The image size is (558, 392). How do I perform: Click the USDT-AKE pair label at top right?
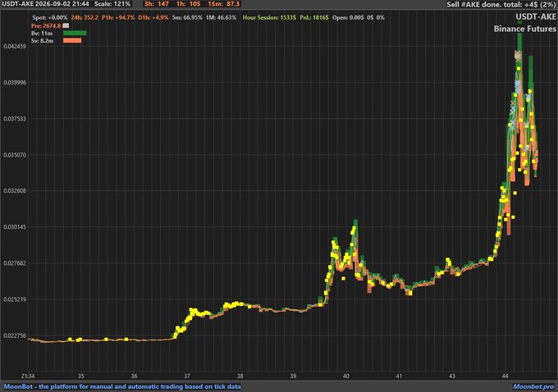pos(536,16)
